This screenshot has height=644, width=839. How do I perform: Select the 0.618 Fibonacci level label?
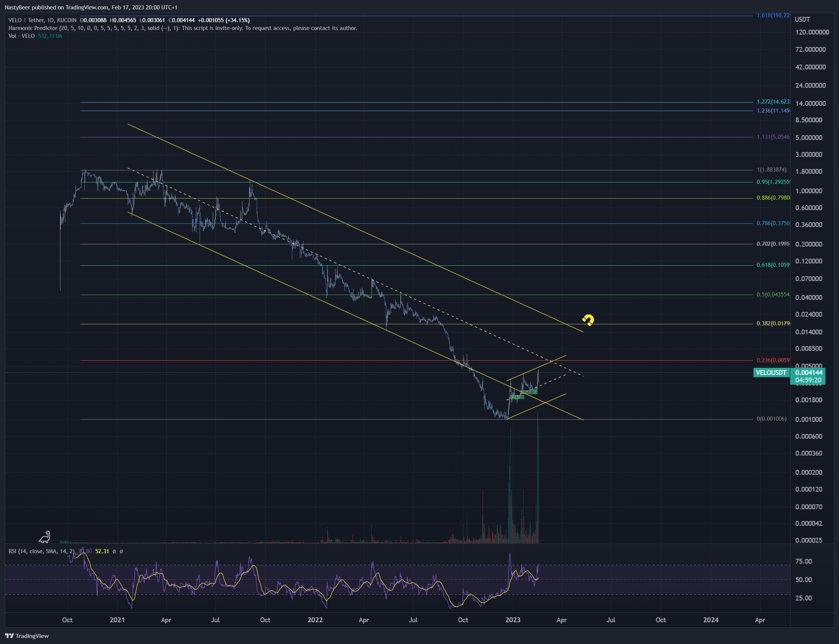pos(773,265)
